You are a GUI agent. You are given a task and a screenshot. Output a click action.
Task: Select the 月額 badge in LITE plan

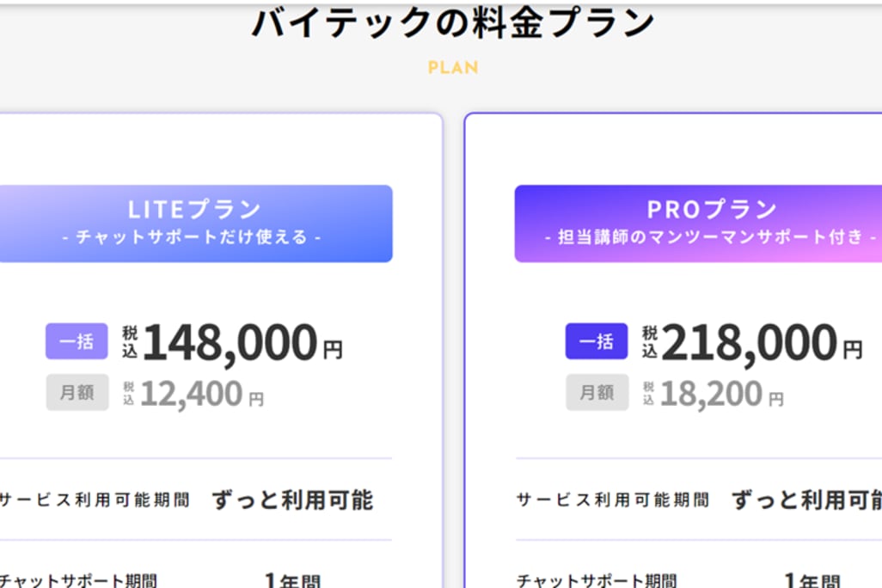click(x=77, y=392)
